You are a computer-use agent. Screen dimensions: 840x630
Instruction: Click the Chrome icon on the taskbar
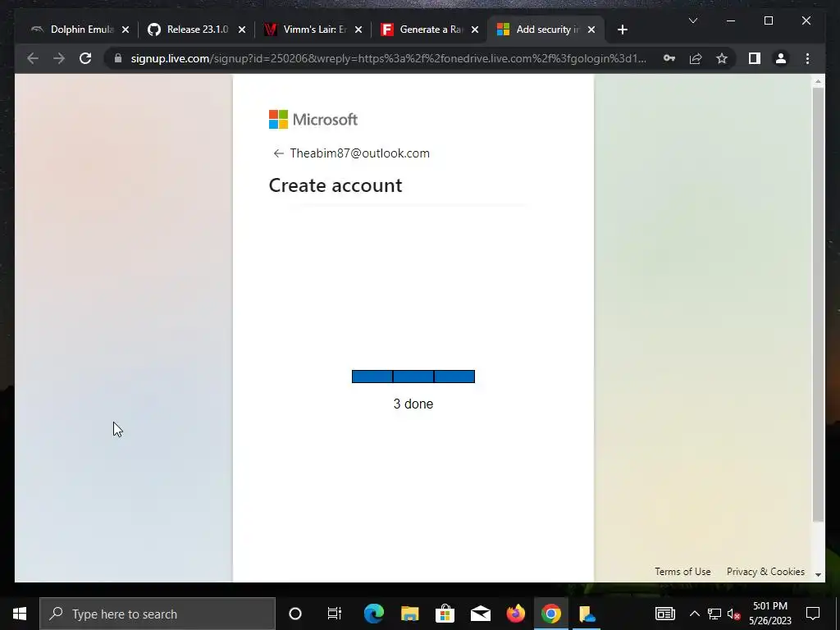(x=551, y=614)
